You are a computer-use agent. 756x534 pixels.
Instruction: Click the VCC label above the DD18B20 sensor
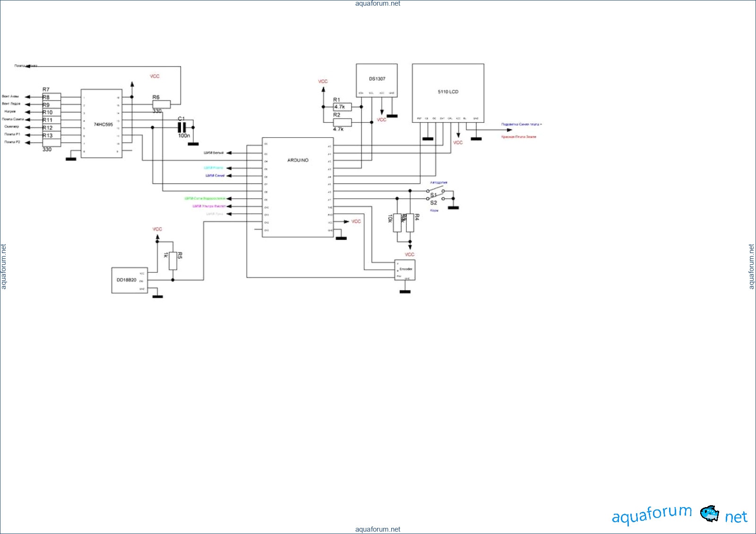tap(157, 229)
